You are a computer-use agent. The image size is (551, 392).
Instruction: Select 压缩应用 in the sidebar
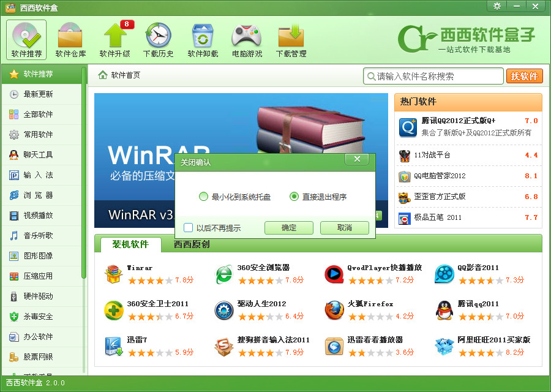click(42, 276)
